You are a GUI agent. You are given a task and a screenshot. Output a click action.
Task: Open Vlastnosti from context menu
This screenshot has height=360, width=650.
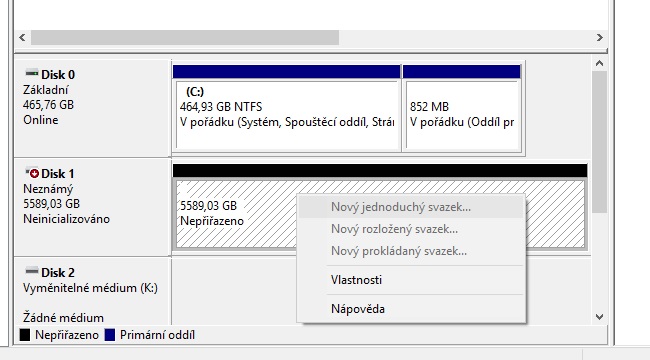pyautogui.click(x=411, y=280)
